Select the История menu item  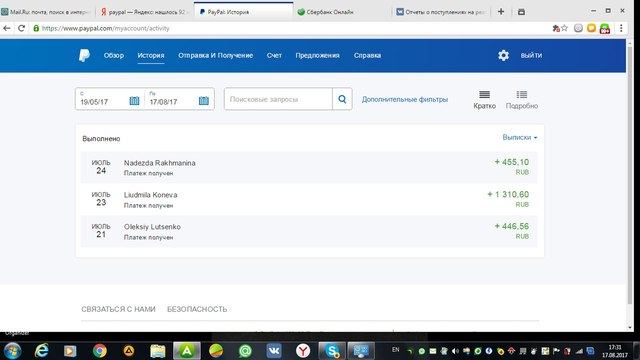(151, 55)
